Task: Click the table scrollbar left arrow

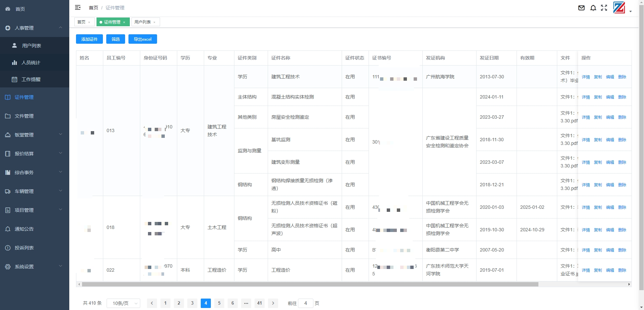Action: point(79,284)
